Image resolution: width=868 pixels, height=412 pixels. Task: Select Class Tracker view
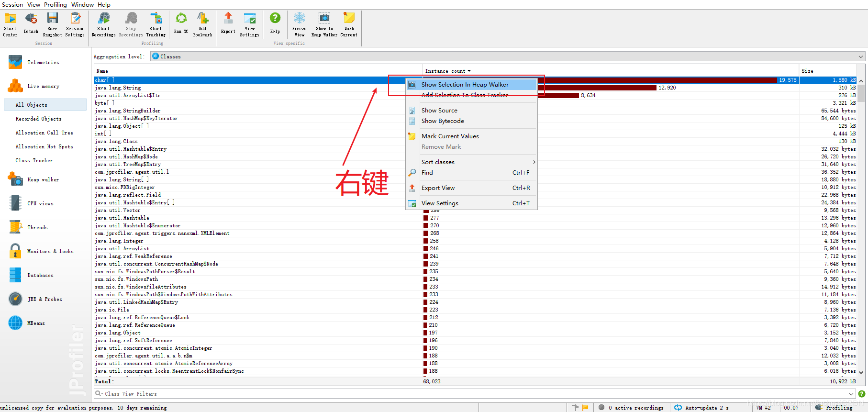(34, 160)
